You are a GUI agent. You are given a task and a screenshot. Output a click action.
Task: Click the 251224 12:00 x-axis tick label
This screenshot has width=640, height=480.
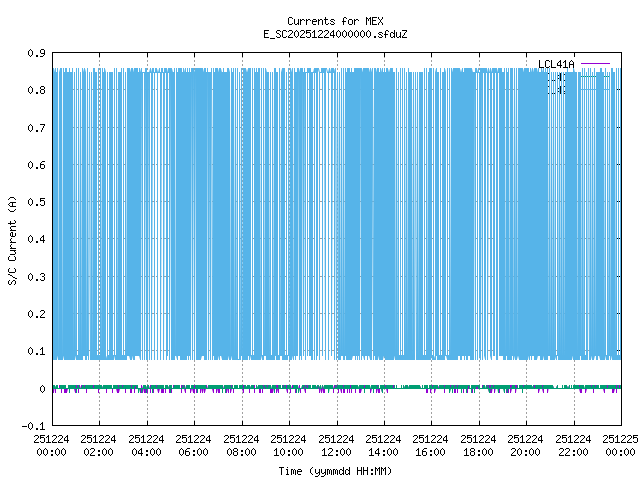[x=336, y=445]
